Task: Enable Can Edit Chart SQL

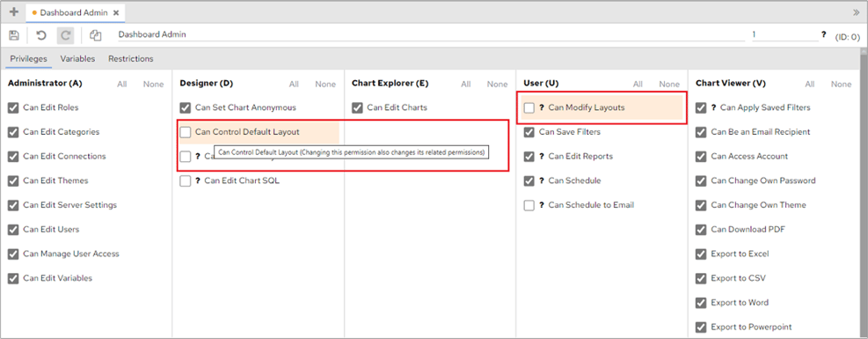Action: pyautogui.click(x=186, y=181)
